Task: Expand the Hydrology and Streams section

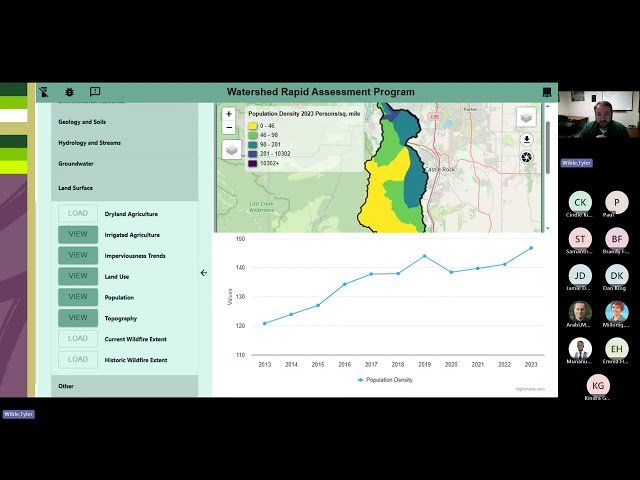Action: 124,143
